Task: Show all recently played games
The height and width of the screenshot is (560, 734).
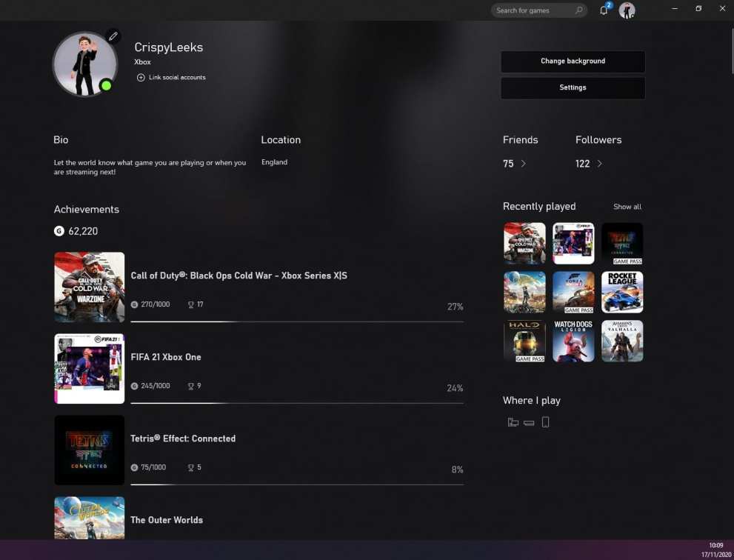Action: 627,207
